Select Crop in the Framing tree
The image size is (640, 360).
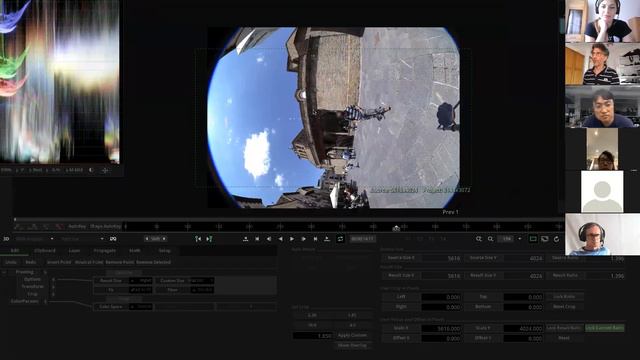[33, 294]
